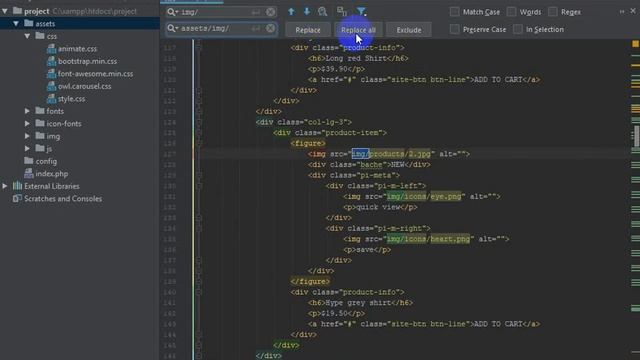
Task: Expand External Libraries arrow
Action: tap(4, 186)
